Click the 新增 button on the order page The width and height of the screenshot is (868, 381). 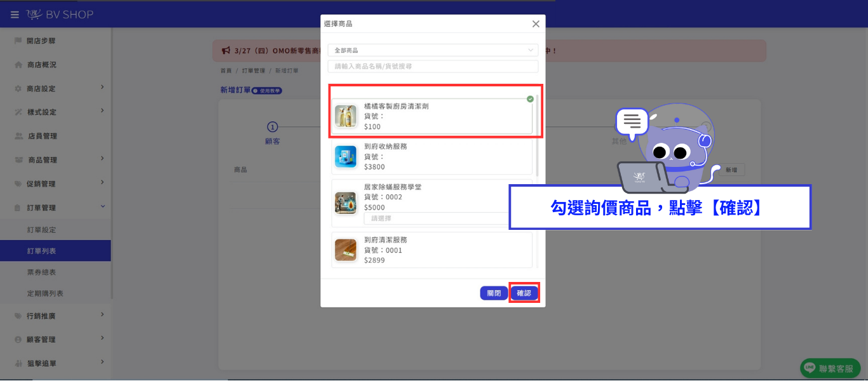click(x=731, y=170)
